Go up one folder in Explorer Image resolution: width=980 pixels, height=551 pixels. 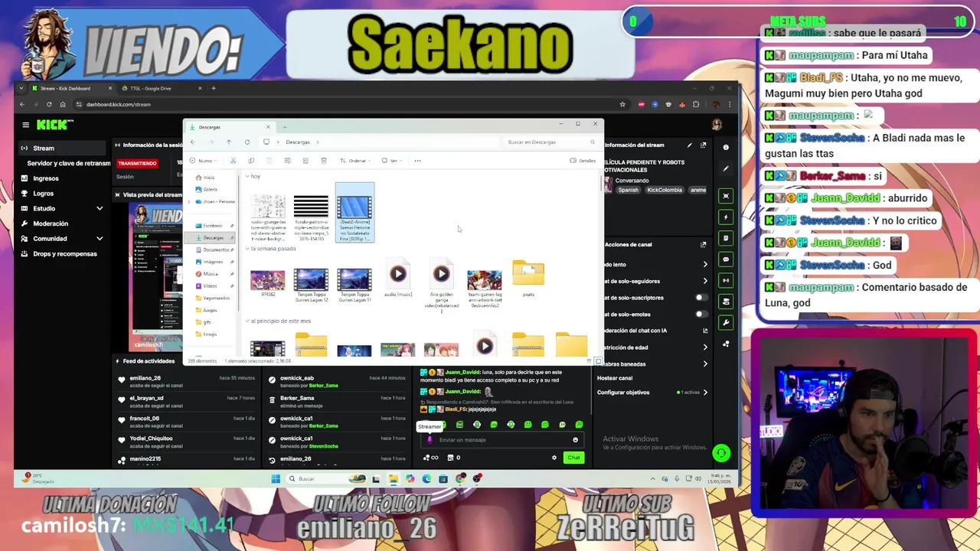229,142
